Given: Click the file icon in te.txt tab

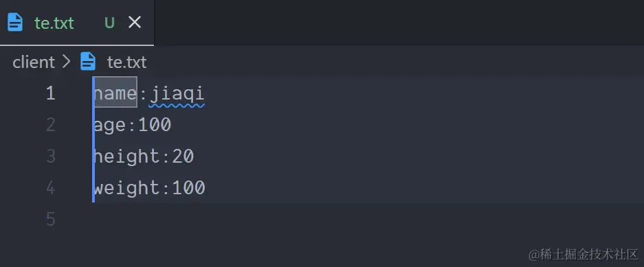Looking at the screenshot, I should [15, 22].
